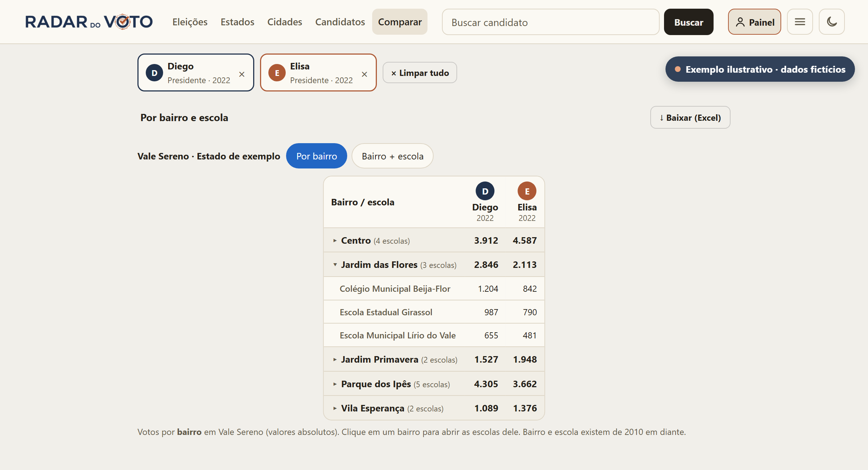Click Escola Municipal Lírio do Vale row
The image size is (868, 470).
tap(434, 335)
